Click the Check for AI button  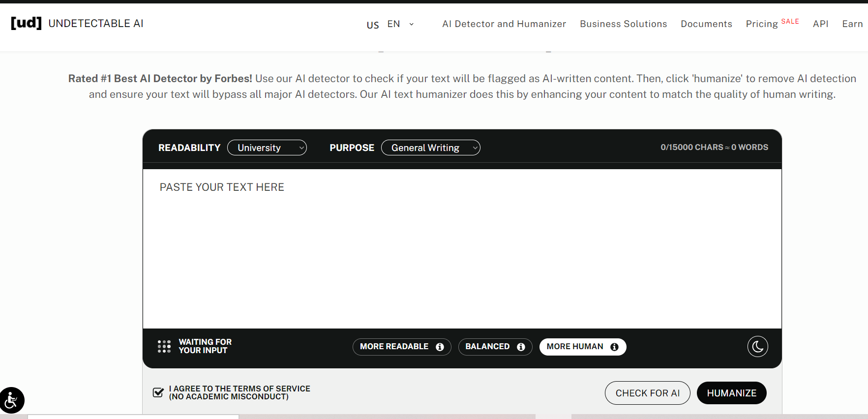(647, 393)
